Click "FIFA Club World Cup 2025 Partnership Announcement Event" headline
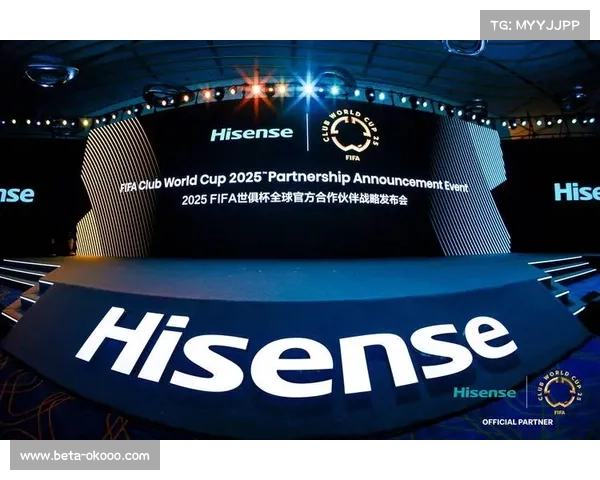The height and width of the screenshot is (480, 600). 294,181
